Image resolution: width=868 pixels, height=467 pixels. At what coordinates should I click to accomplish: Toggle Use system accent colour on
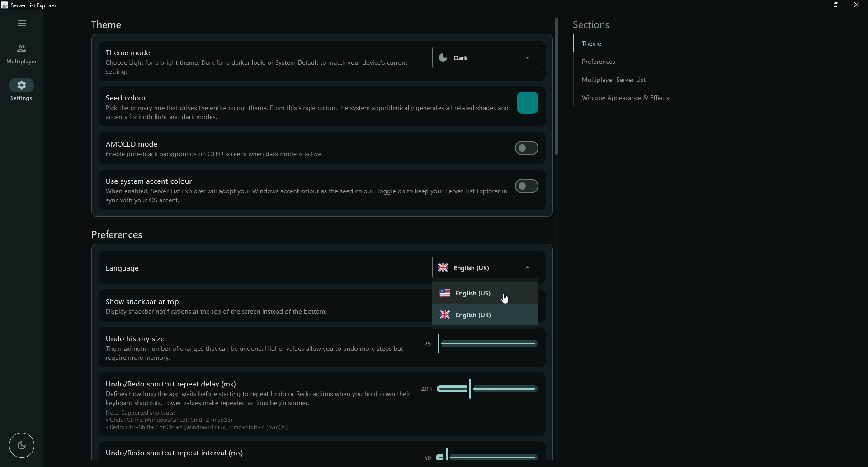pos(526,186)
